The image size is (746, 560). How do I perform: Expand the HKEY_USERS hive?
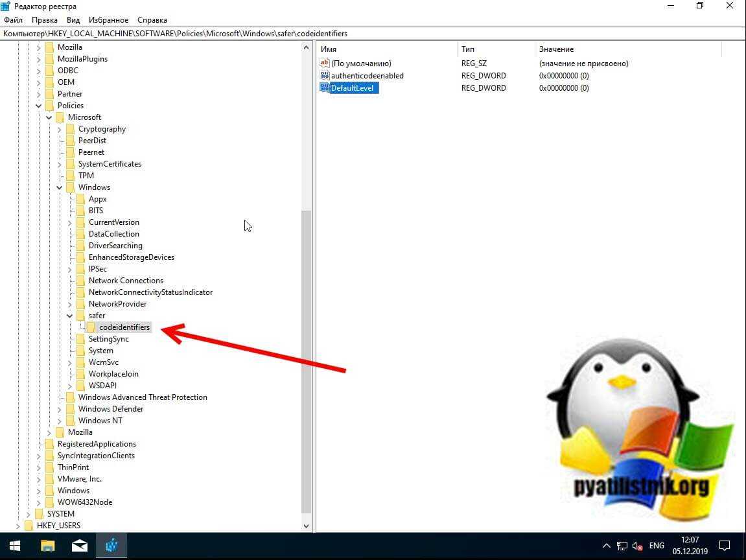click(18, 526)
